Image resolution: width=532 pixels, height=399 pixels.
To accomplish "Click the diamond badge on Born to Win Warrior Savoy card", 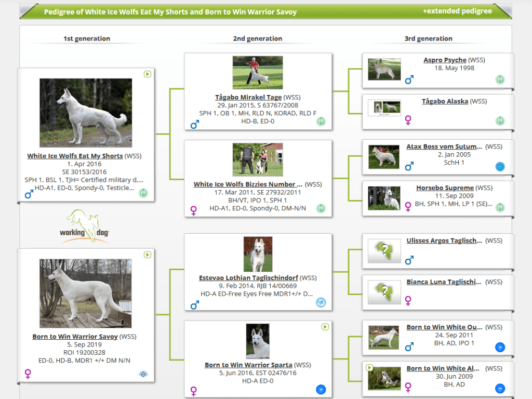I will pyautogui.click(x=143, y=374).
